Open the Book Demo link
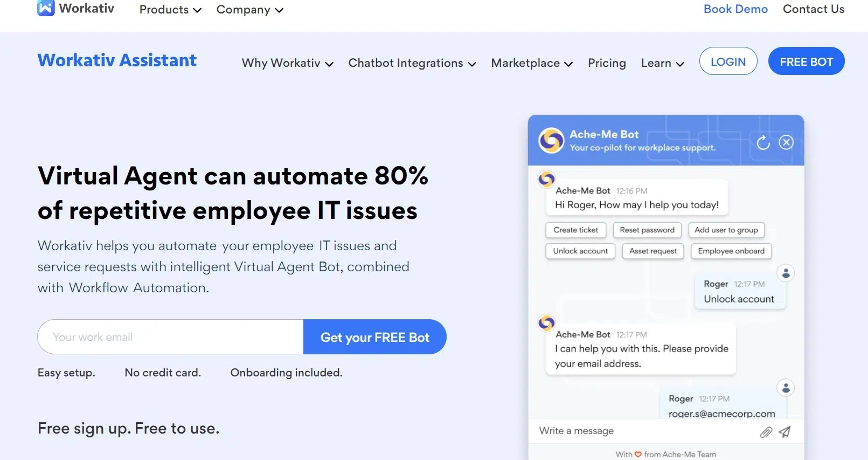Viewport: 868px width, 460px height. 735,9
